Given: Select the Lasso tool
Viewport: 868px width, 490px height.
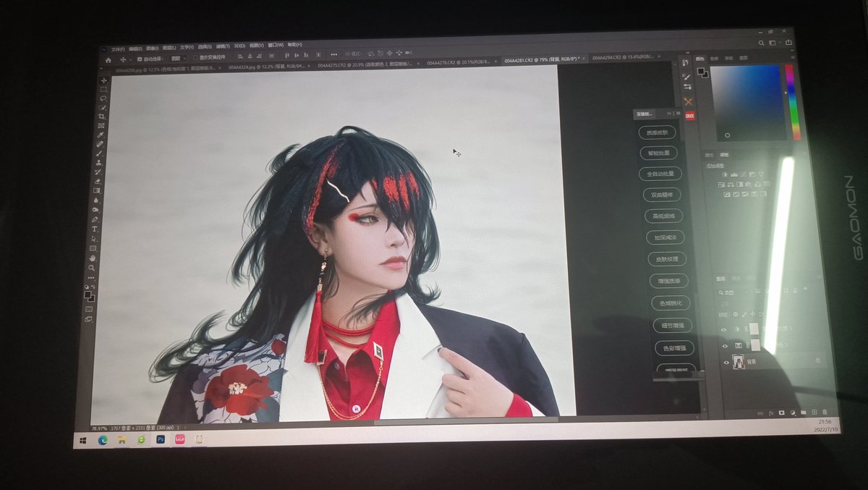Looking at the screenshot, I should [x=103, y=98].
